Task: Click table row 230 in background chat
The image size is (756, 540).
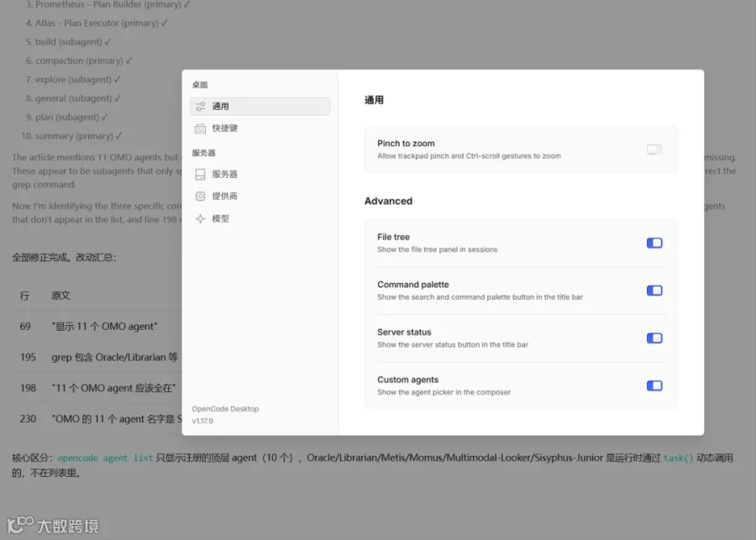Action: pyautogui.click(x=97, y=419)
